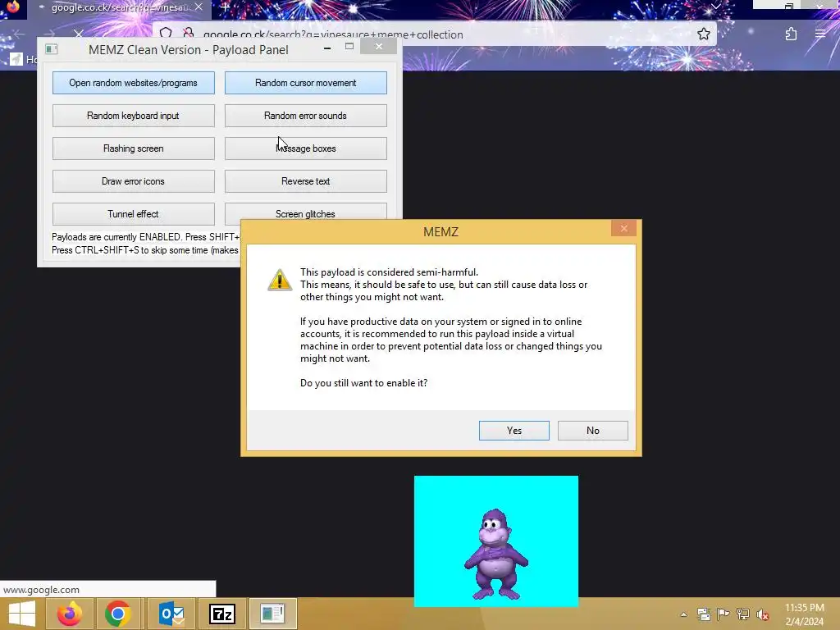Image resolution: width=840 pixels, height=630 pixels.
Task: Close the google.co.ck search tab
Action: click(199, 7)
